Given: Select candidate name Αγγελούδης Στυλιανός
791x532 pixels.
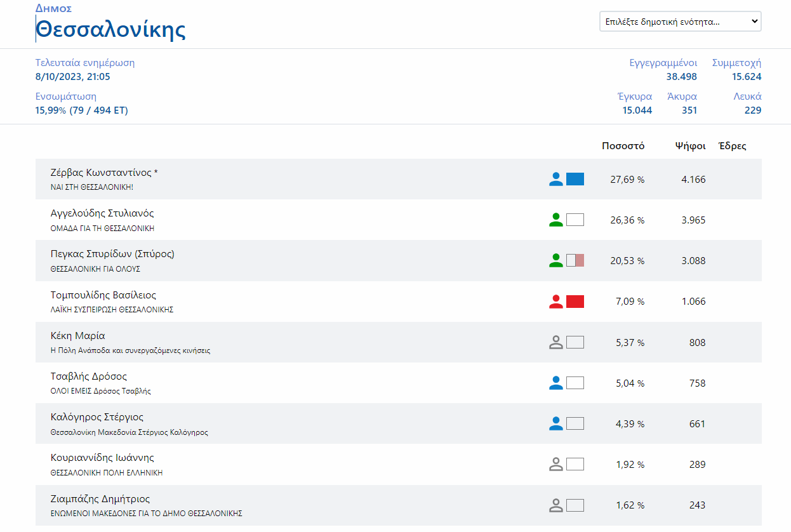Looking at the screenshot, I should pyautogui.click(x=102, y=213).
